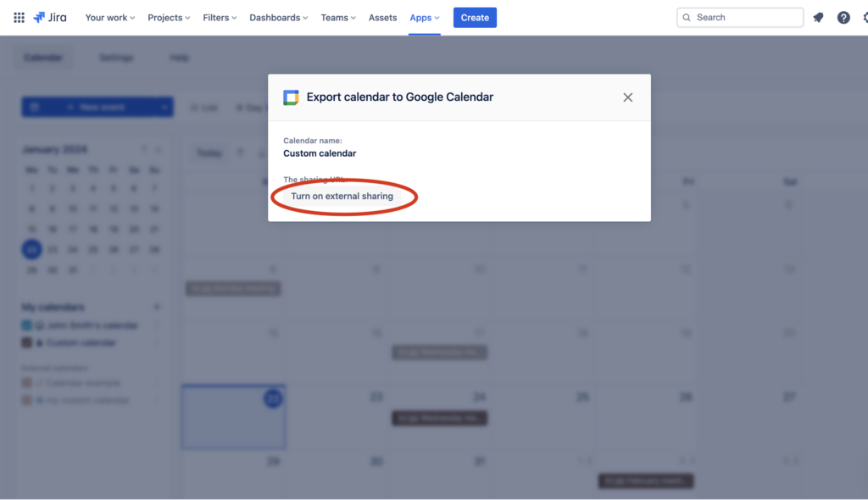Toggle John Smith's calendar checkbox

tap(27, 325)
